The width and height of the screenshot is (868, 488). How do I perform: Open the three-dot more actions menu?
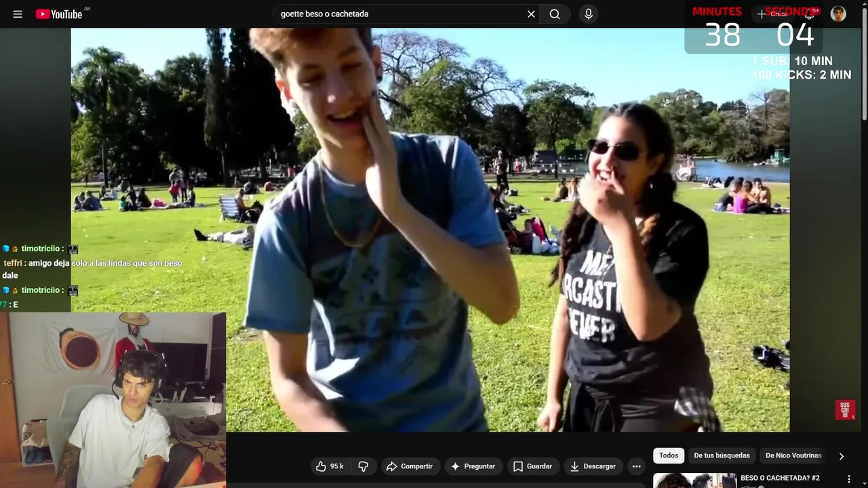(636, 466)
